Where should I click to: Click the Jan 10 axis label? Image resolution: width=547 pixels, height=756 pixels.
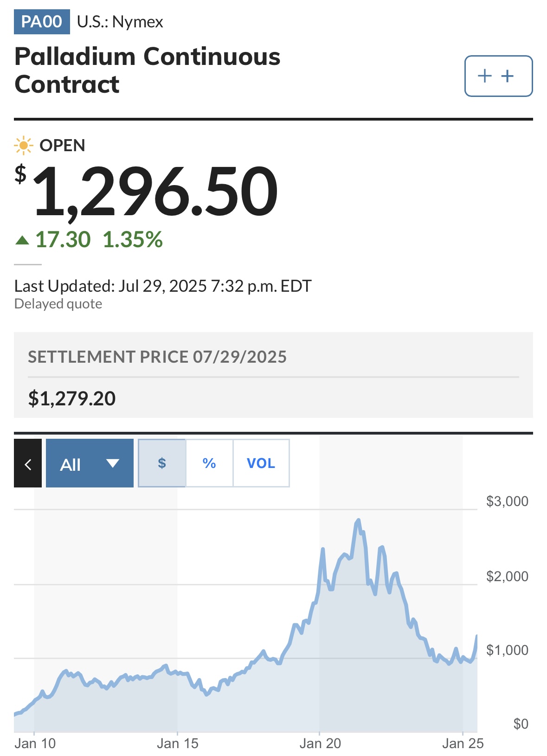pos(35,743)
